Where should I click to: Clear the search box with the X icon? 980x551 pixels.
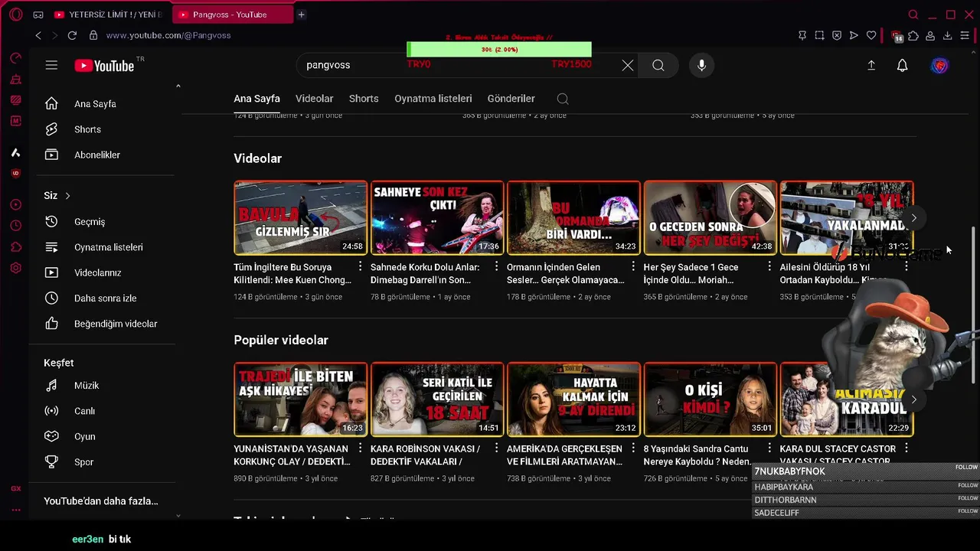(628, 66)
